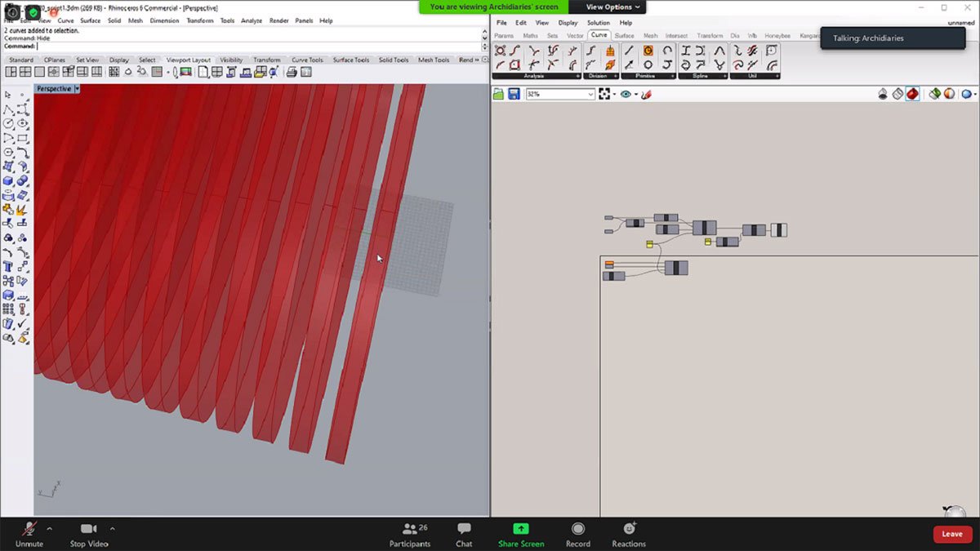Start recording the meeting
This screenshot has height=551, width=980.
(577, 532)
